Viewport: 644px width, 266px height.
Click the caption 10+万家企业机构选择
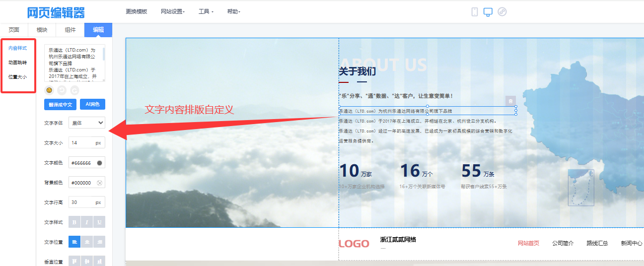362,187
